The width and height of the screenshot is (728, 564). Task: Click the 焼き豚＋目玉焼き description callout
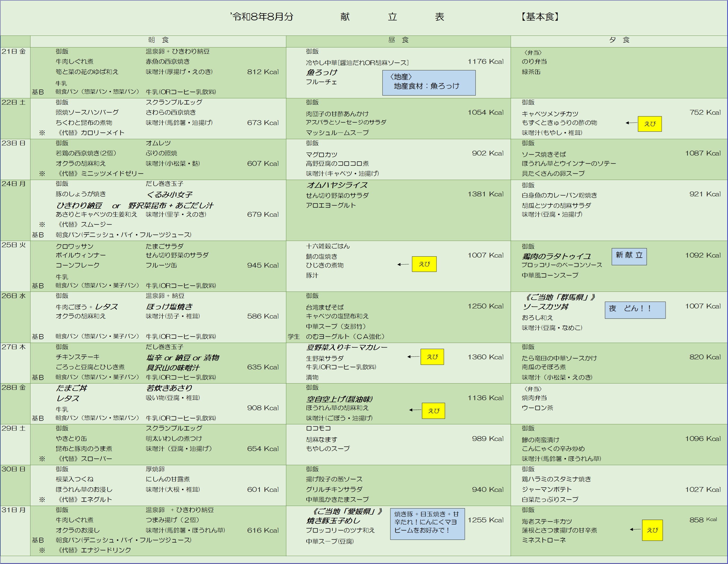(427, 524)
